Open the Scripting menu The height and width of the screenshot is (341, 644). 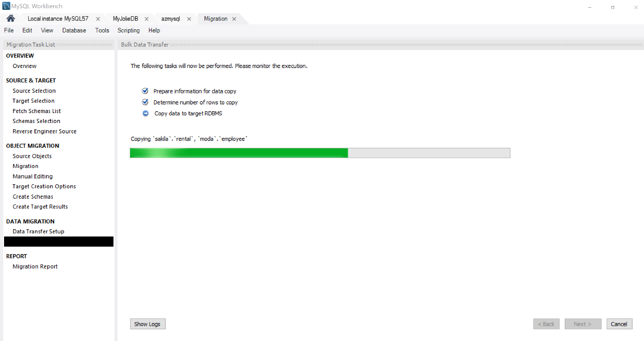(x=129, y=30)
